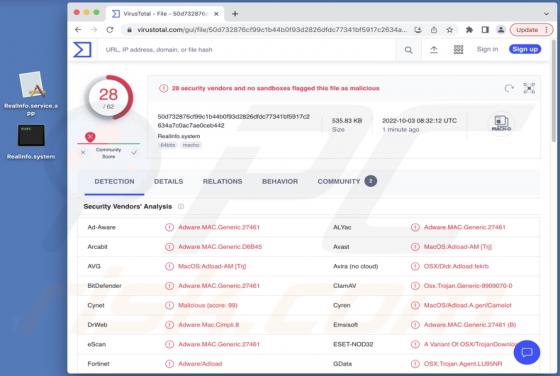Click the VirusTotal logo icon

click(82, 49)
